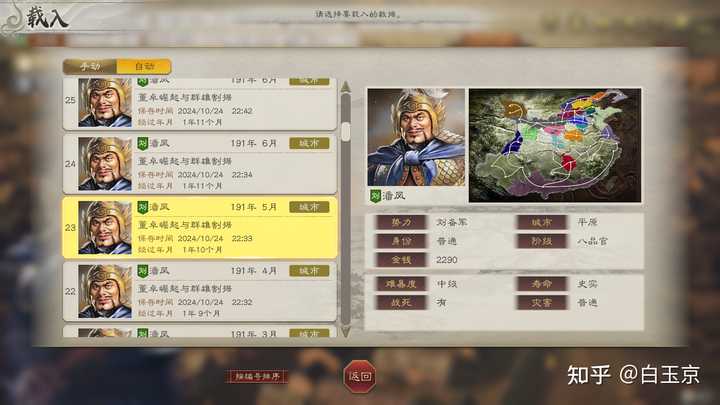Image resolution: width=720 pixels, height=405 pixels.
Task: Click the China map preview image
Action: pyautogui.click(x=555, y=145)
